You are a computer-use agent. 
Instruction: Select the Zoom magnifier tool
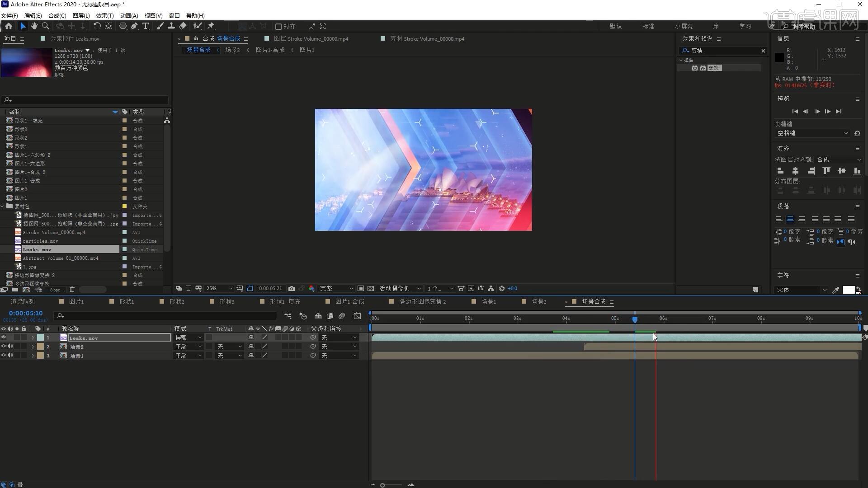45,26
